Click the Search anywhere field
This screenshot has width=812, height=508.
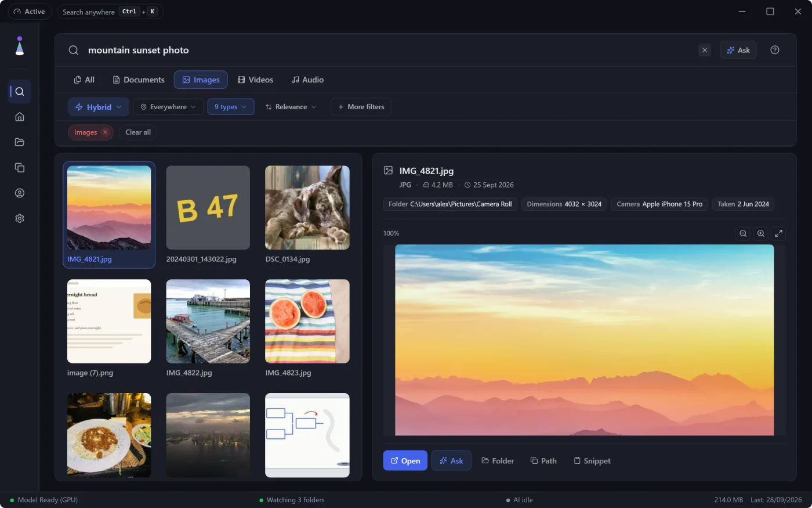tap(110, 12)
